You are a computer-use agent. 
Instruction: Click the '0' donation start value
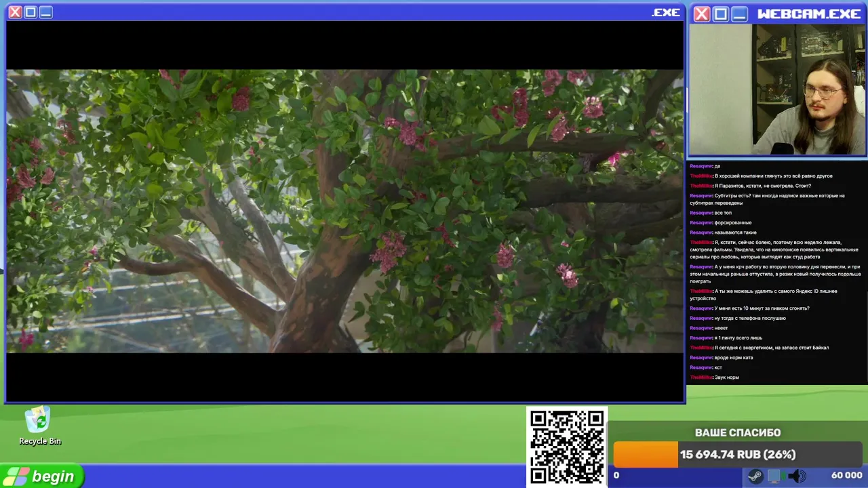(x=616, y=475)
